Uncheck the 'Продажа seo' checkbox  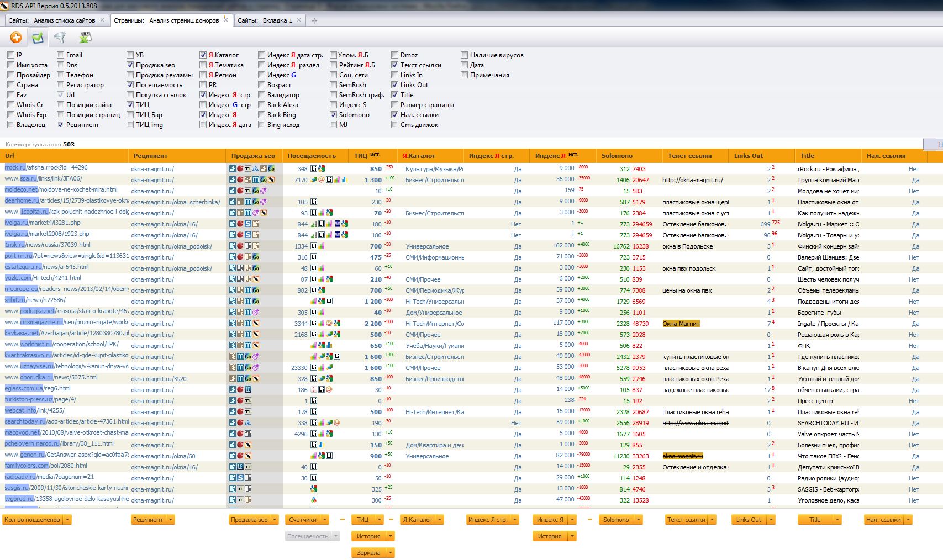(x=130, y=65)
